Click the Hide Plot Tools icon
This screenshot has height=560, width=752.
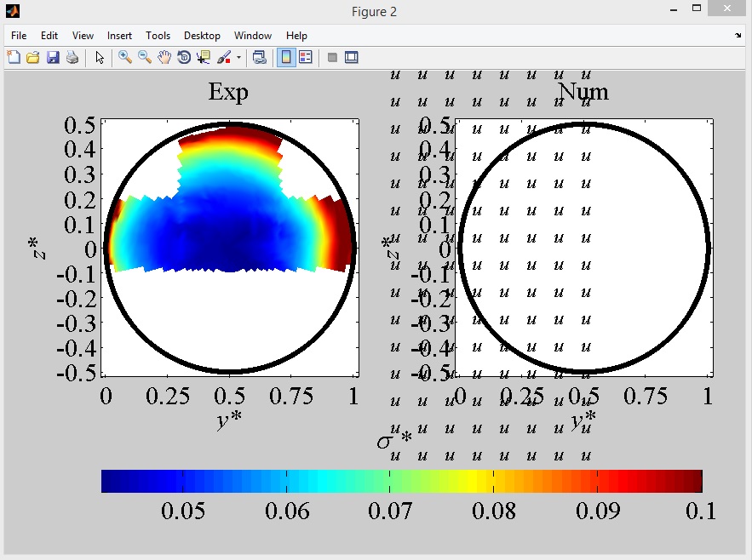[x=332, y=58]
